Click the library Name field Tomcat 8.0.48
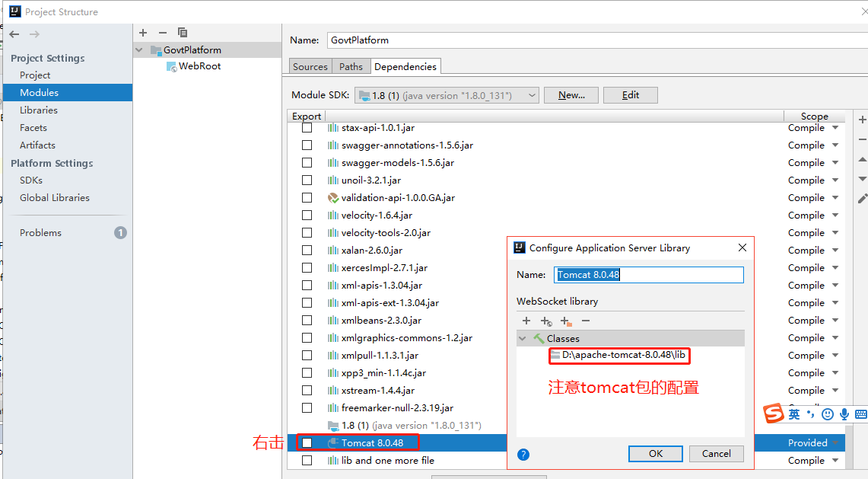 [649, 275]
